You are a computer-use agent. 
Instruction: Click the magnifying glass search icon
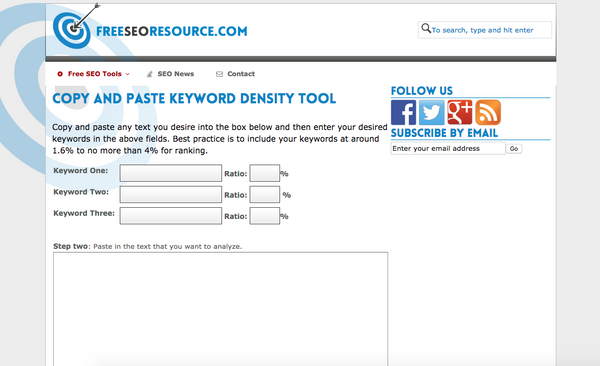(426, 28)
